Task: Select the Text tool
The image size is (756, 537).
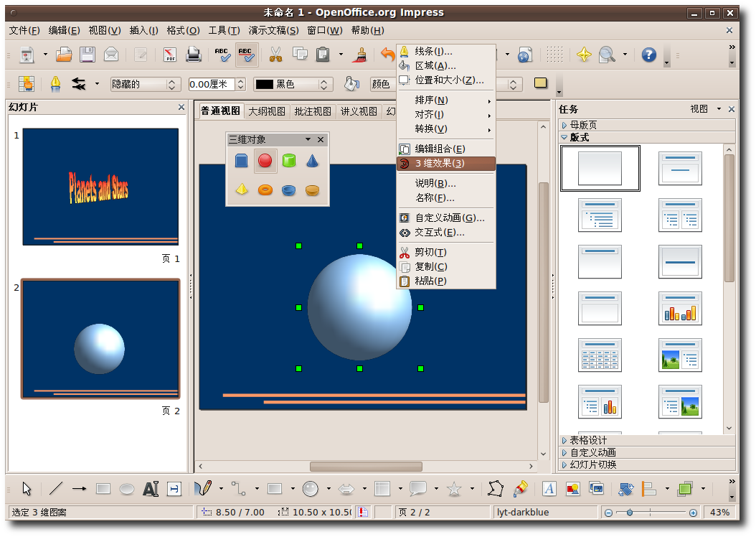Action: point(151,489)
